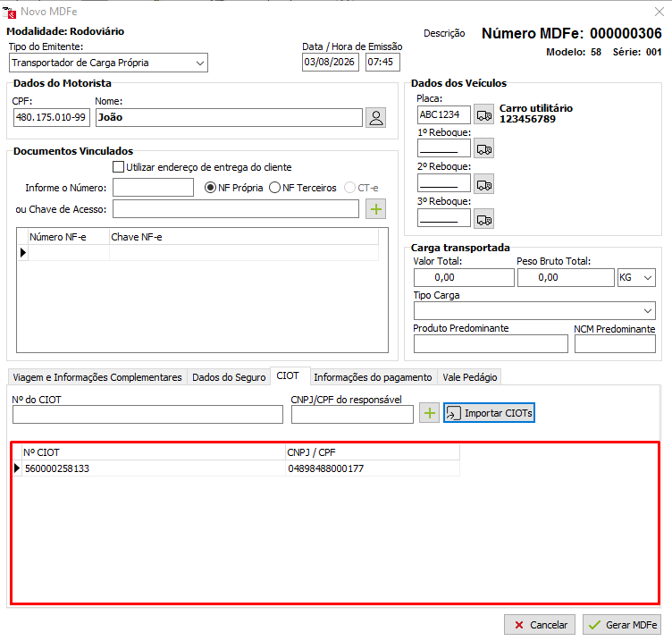Click Chave NF-e column header
Screen dimensions: 672x641
(244, 237)
